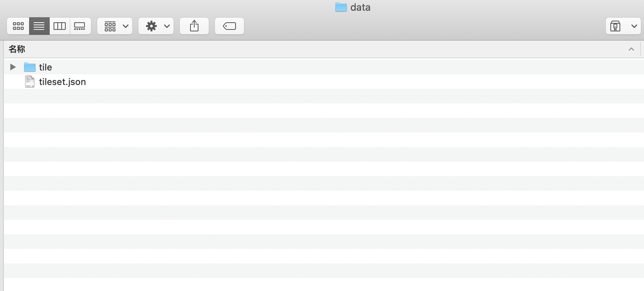The width and height of the screenshot is (644, 291).
Task: Select the list view button
Action: tap(39, 27)
